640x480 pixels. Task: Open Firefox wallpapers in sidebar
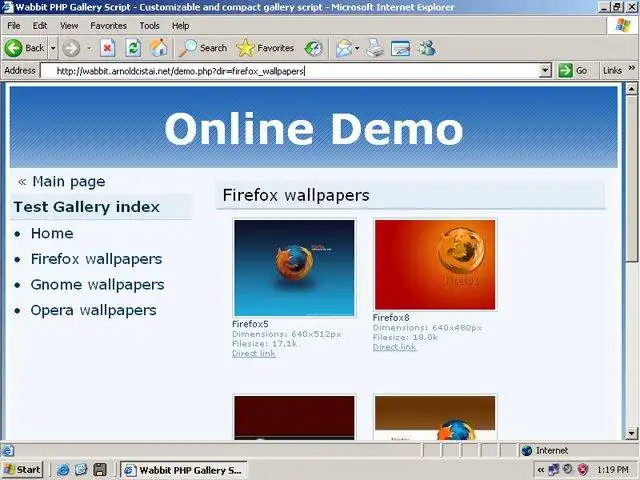96,259
